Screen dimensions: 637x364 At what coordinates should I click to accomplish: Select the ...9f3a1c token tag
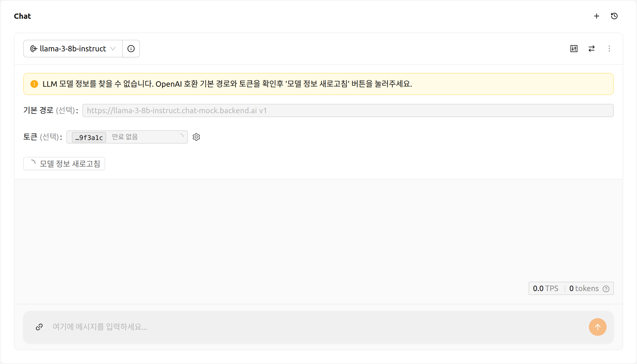click(89, 137)
